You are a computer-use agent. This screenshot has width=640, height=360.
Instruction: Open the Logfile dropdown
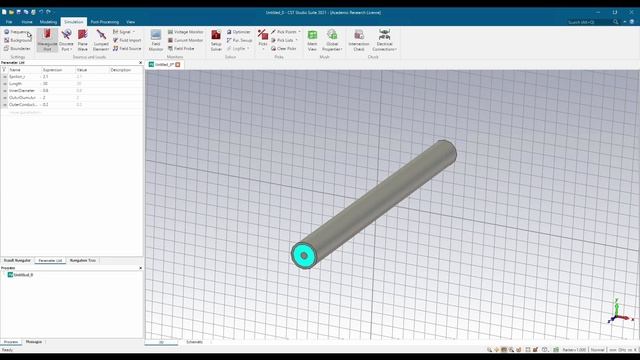(x=238, y=49)
